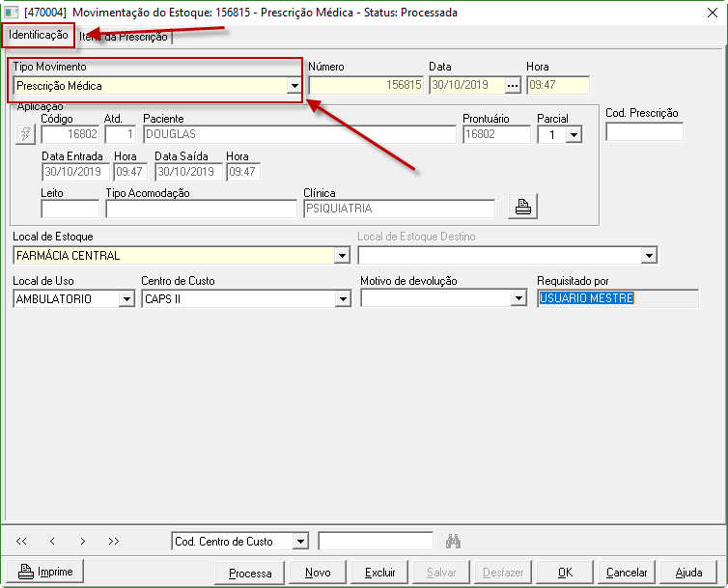Click the binoculars search icon

(453, 541)
